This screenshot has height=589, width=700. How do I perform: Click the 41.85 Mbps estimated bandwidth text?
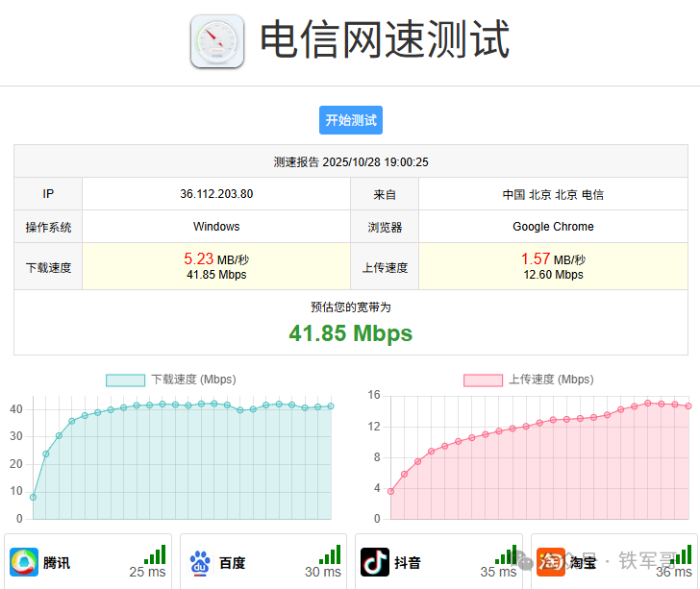point(351,333)
